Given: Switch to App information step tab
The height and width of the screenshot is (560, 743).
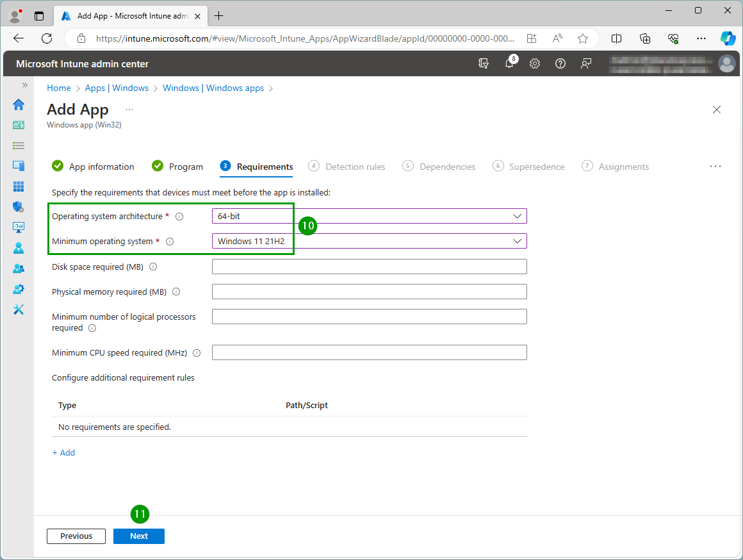Looking at the screenshot, I should (93, 167).
